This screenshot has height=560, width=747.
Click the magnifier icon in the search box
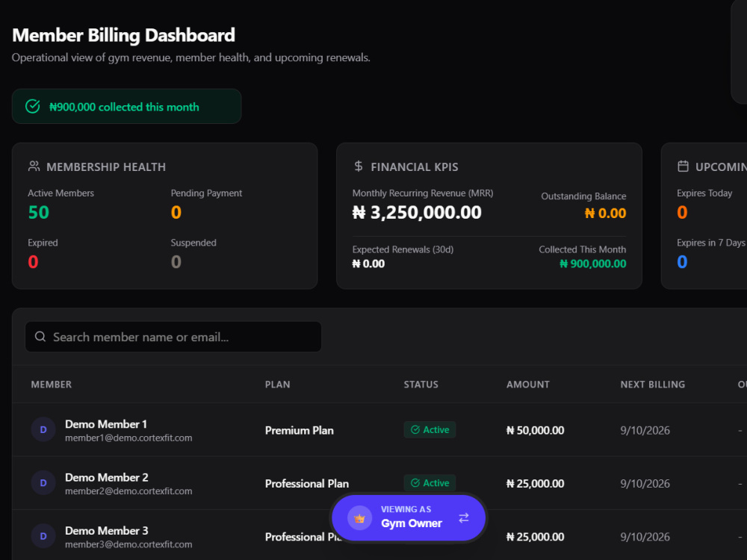[x=40, y=337]
